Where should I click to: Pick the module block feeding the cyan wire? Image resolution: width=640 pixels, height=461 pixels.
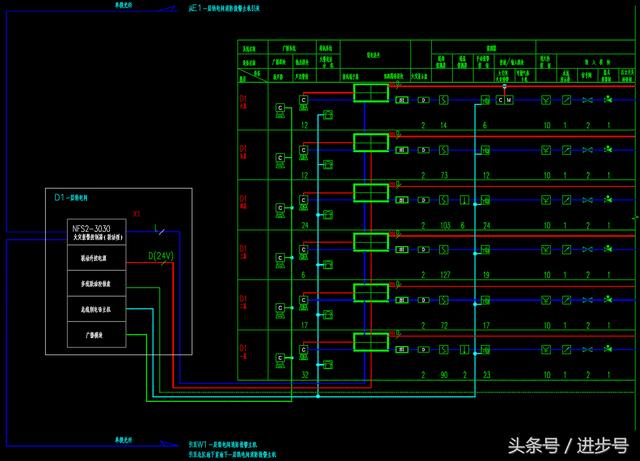[97, 309]
